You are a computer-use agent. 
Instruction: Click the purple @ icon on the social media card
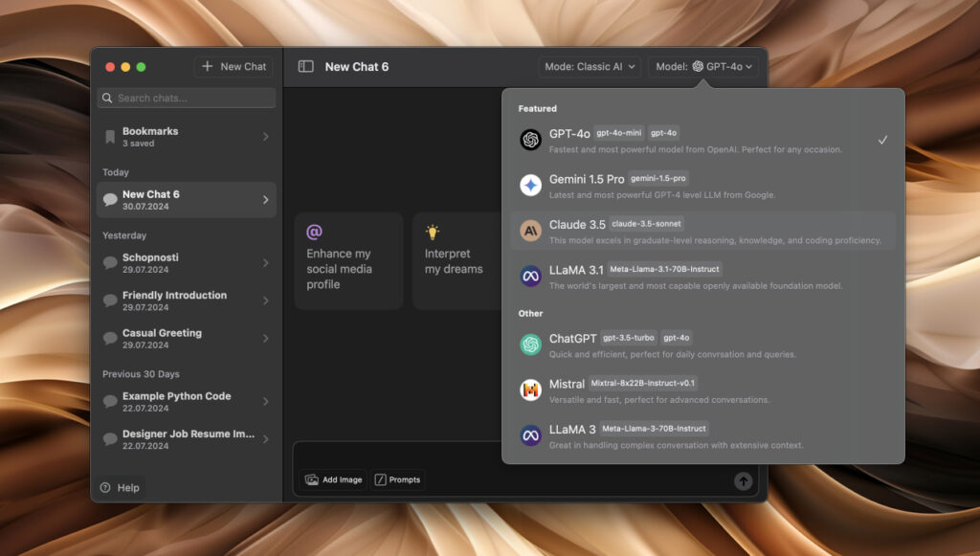(x=314, y=232)
